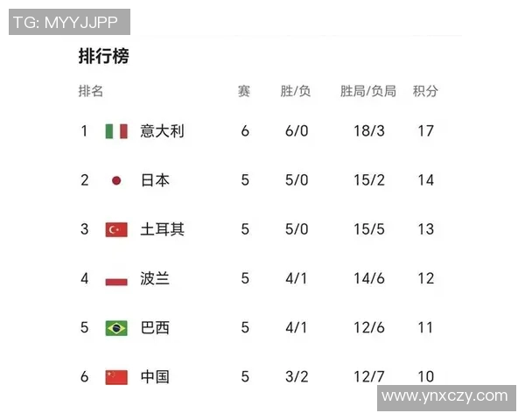Open team 波兰 name link
525x420 pixels.
(155, 279)
